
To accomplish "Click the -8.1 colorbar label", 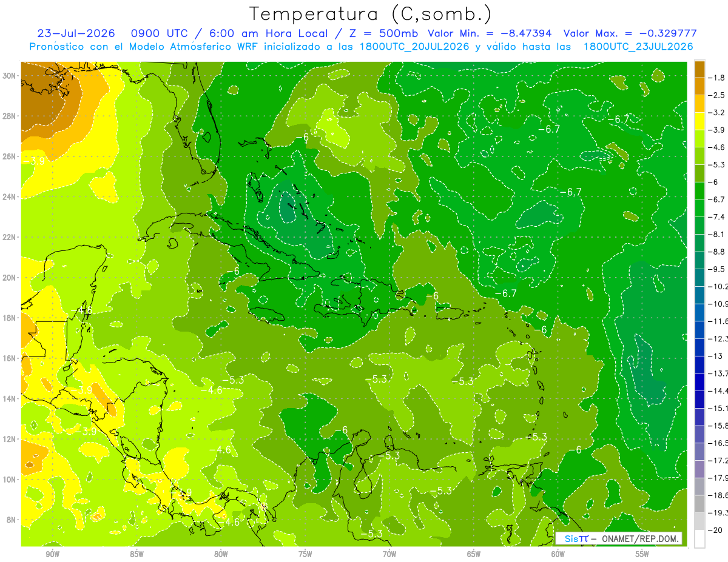I will 716,234.
